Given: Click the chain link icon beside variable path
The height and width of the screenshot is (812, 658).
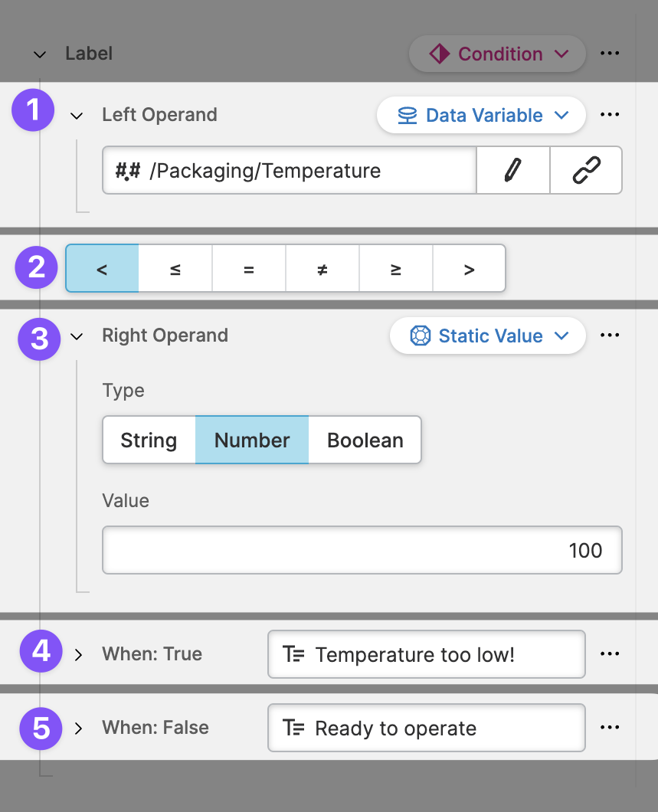Looking at the screenshot, I should coord(586,170).
